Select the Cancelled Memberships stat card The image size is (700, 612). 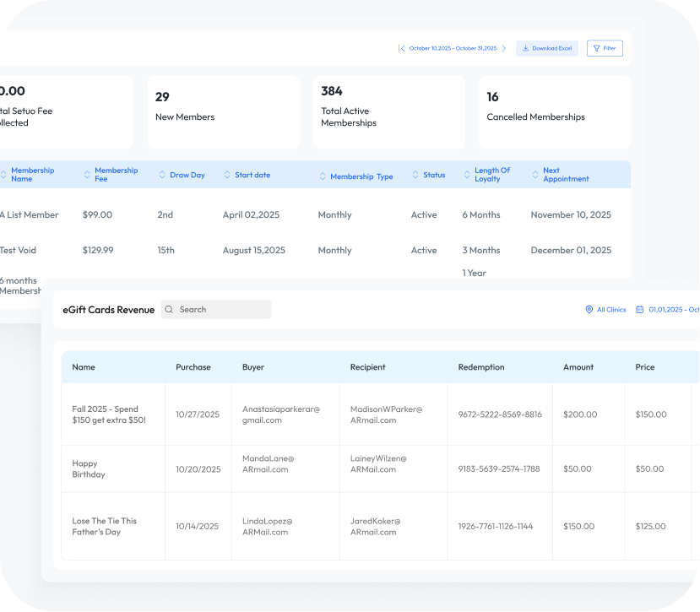tap(554, 111)
